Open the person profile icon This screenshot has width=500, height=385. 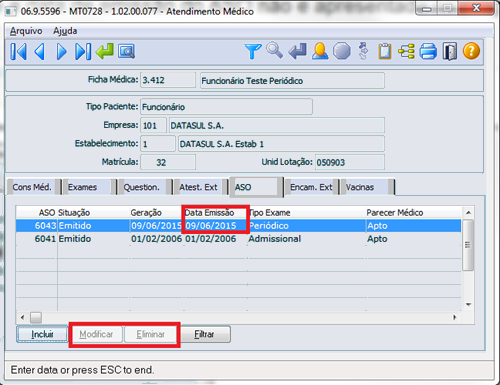pos(320,51)
